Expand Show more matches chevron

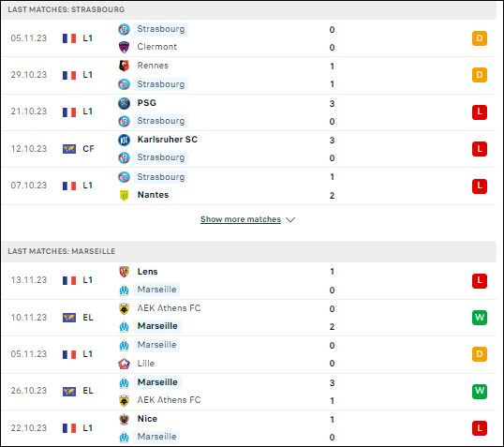click(290, 220)
